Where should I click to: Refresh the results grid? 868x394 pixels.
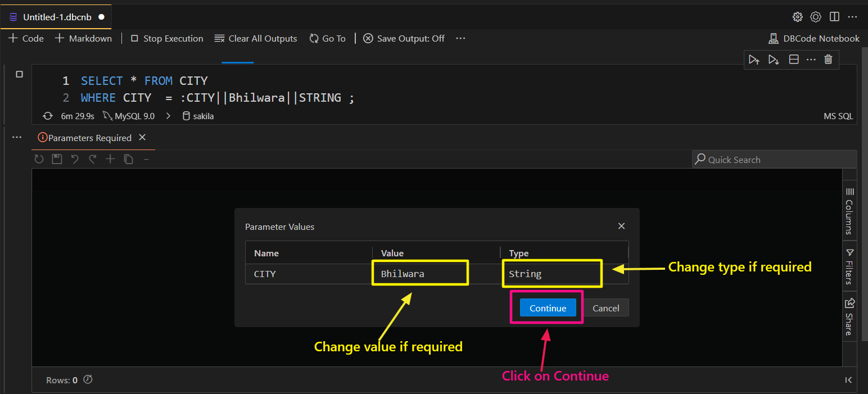39,159
